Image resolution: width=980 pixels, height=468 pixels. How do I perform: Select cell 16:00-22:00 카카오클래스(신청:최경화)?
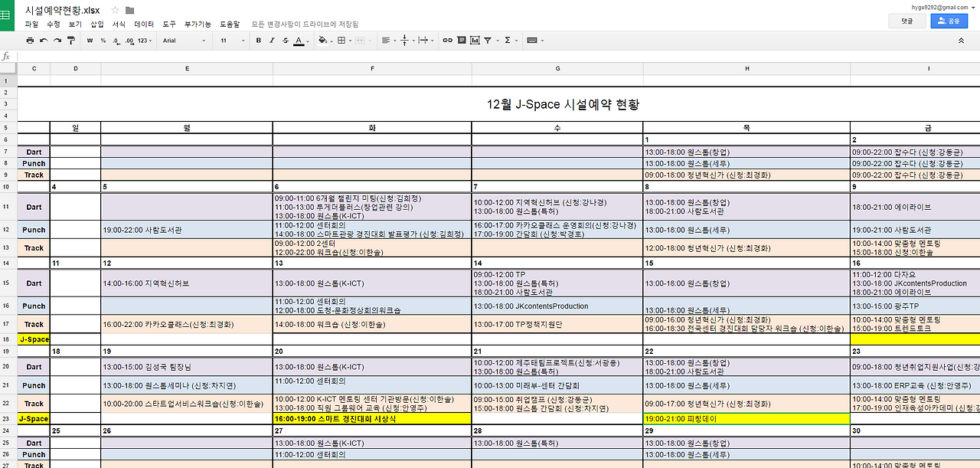click(x=187, y=324)
